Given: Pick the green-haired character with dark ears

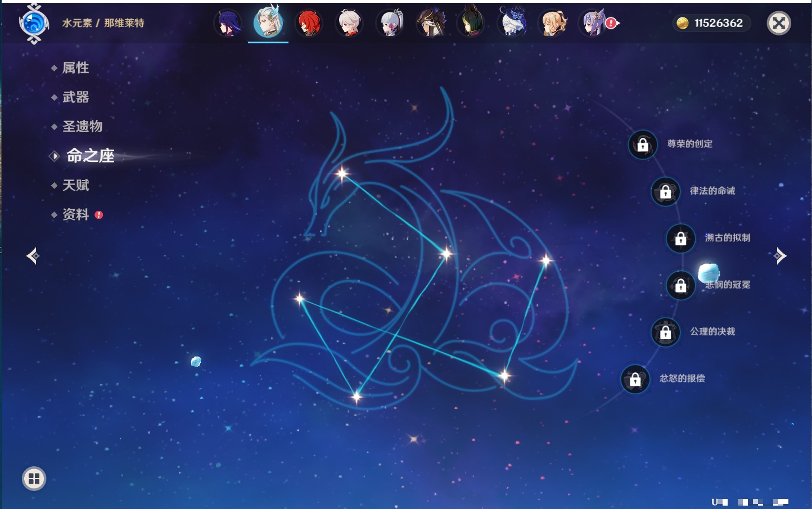Looking at the screenshot, I should point(471,24).
